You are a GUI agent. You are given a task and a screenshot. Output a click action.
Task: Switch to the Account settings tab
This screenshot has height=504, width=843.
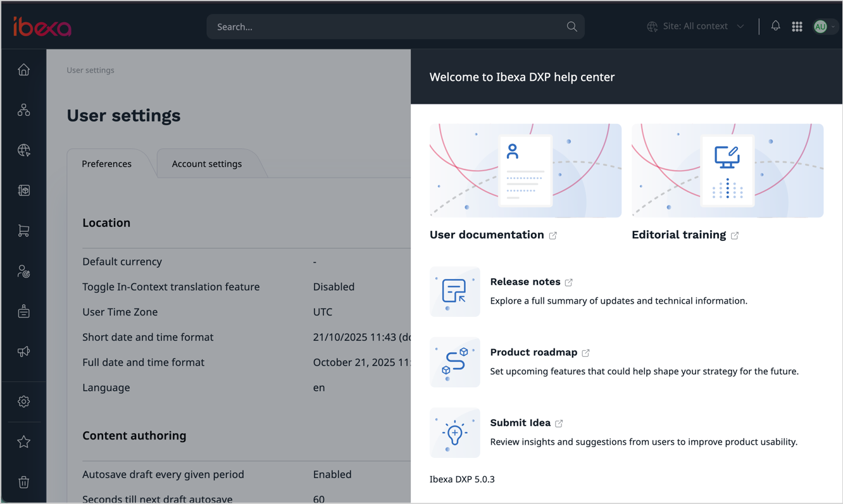tap(206, 164)
